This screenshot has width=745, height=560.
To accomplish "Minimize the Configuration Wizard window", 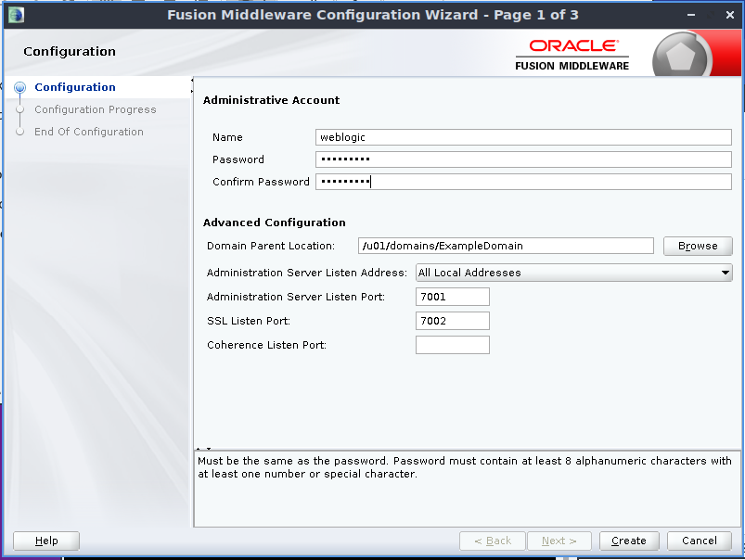I will point(691,15).
